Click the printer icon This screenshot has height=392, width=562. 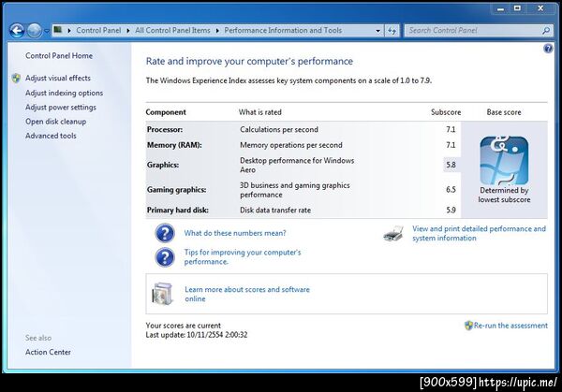[x=393, y=233]
